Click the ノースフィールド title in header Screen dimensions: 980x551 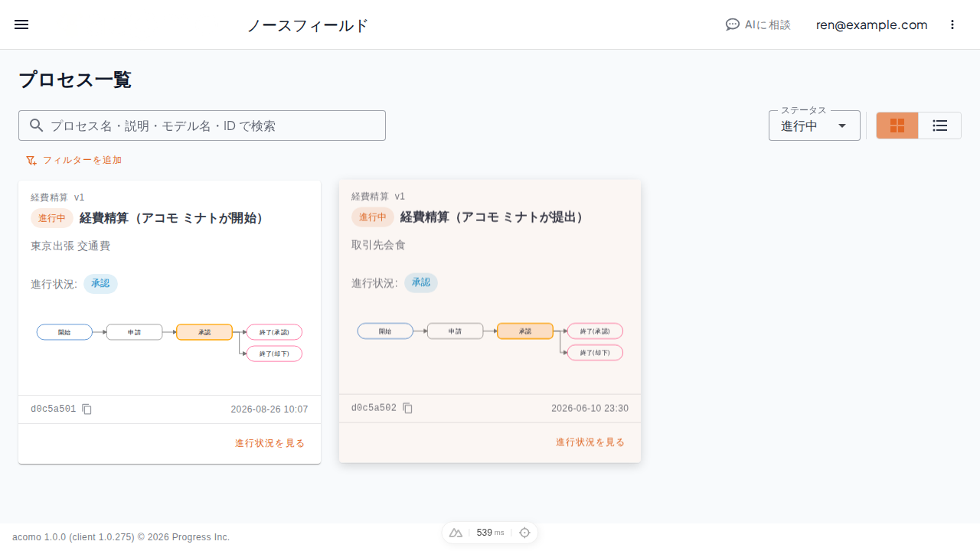pos(308,25)
